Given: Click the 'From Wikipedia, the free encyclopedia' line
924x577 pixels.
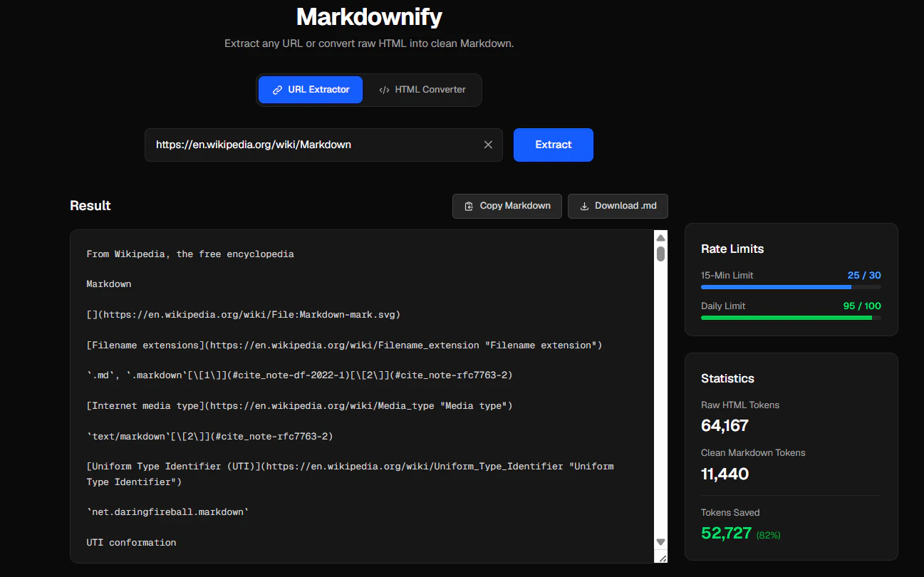Looking at the screenshot, I should pyautogui.click(x=190, y=254).
